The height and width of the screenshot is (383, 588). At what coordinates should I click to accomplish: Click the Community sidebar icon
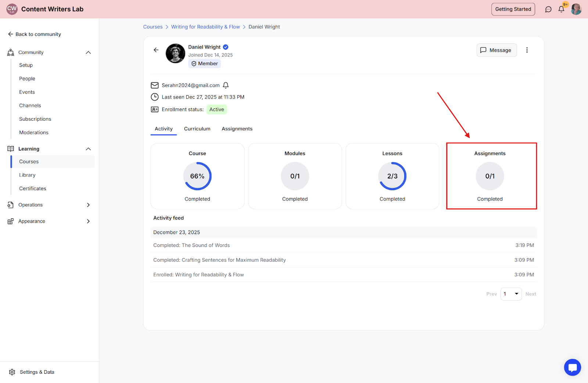pyautogui.click(x=11, y=53)
